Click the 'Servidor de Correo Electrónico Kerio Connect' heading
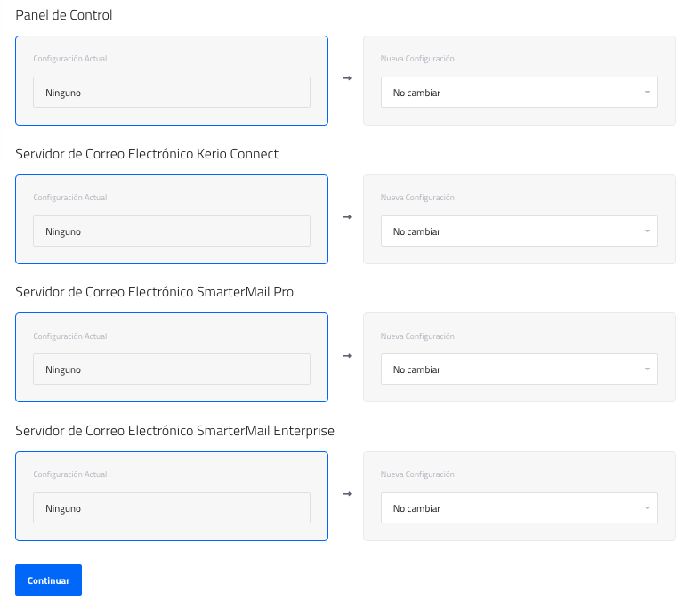Image resolution: width=695 pixels, height=616 pixels. coord(147,154)
